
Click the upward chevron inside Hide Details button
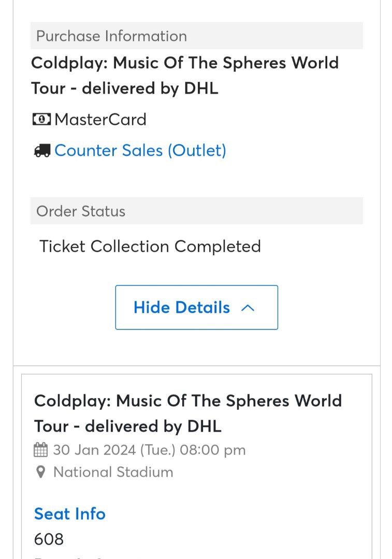tap(248, 307)
